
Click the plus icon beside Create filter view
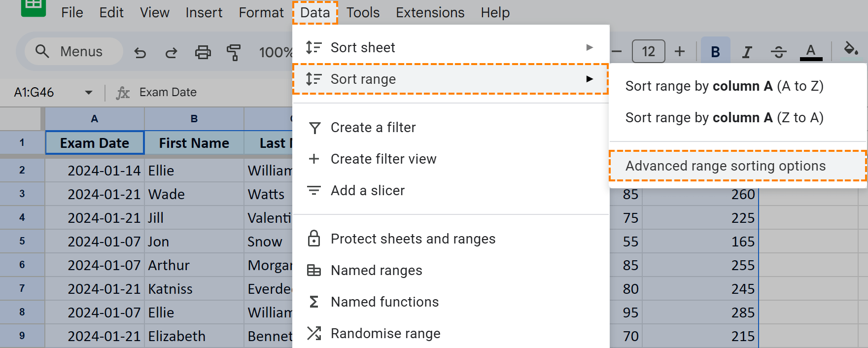click(314, 159)
